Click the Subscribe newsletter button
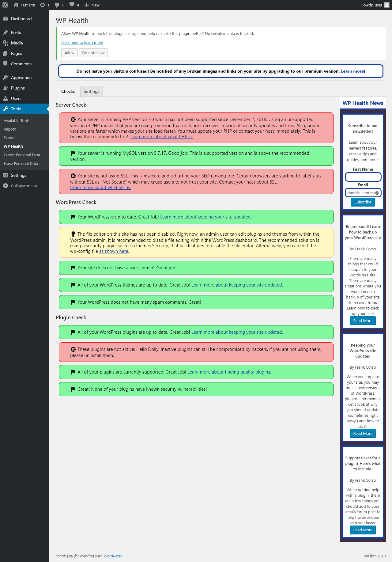This screenshot has height=562, width=392. click(363, 202)
